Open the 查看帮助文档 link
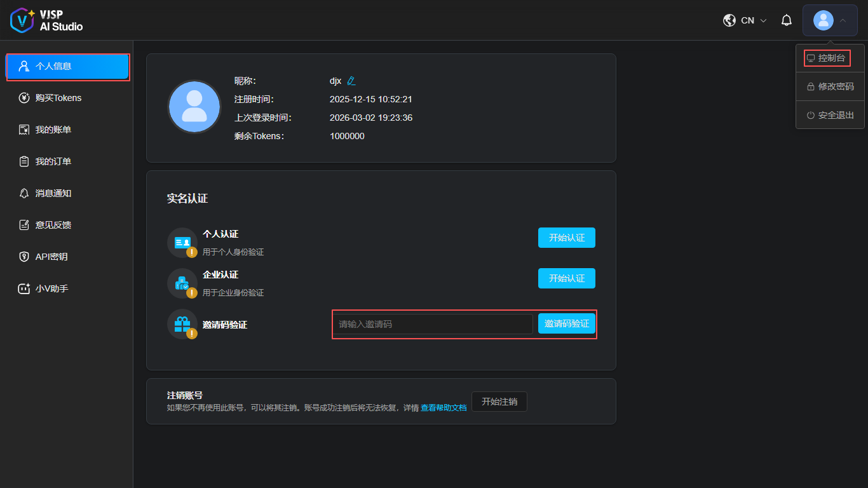Viewport: 868px width, 488px height. pyautogui.click(x=444, y=408)
